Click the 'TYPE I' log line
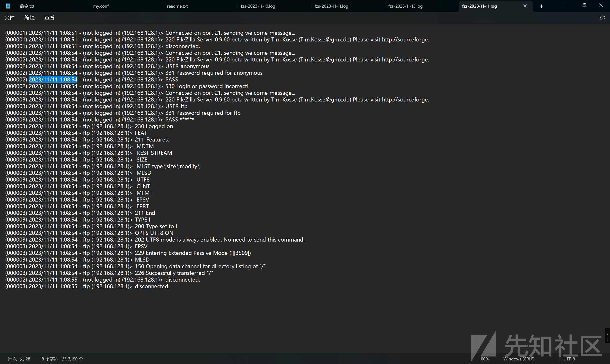The image size is (610, 364). 78,220
